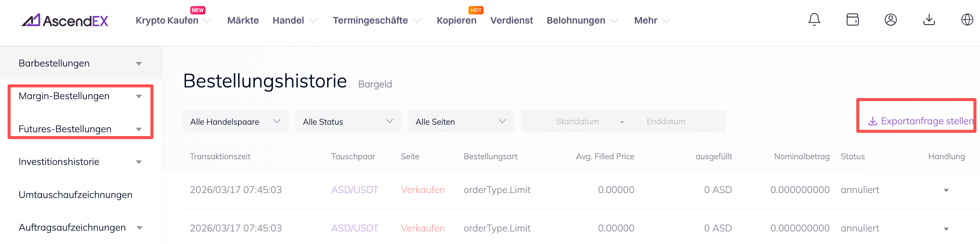The width and height of the screenshot is (980, 244).
Task: Click the Exportanfrage stellen link
Action: pyautogui.click(x=927, y=121)
